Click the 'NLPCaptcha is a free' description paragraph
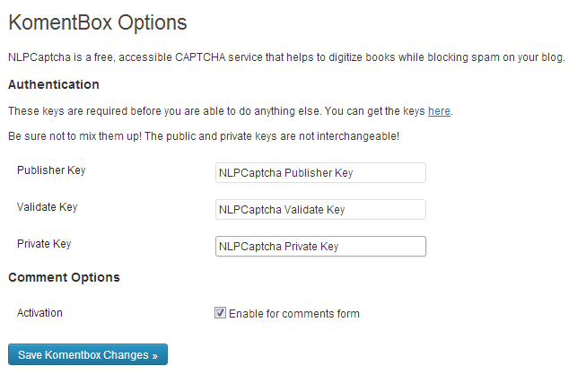 (286, 57)
